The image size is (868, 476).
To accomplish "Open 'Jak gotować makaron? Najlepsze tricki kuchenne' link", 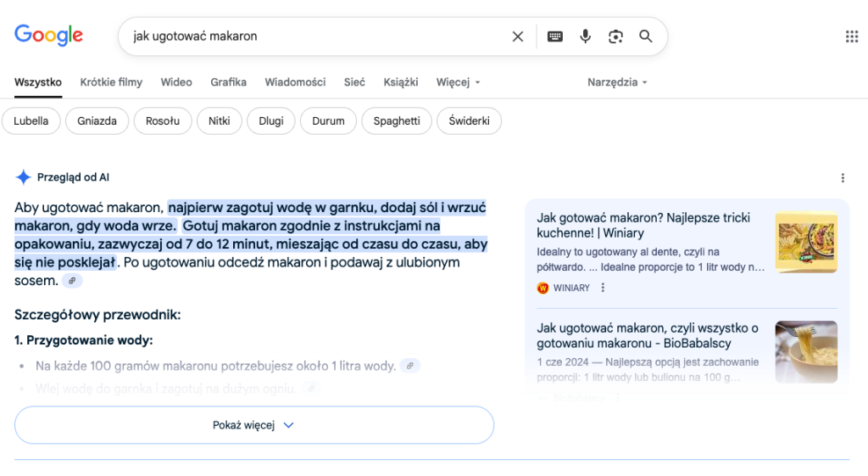I will click(643, 226).
